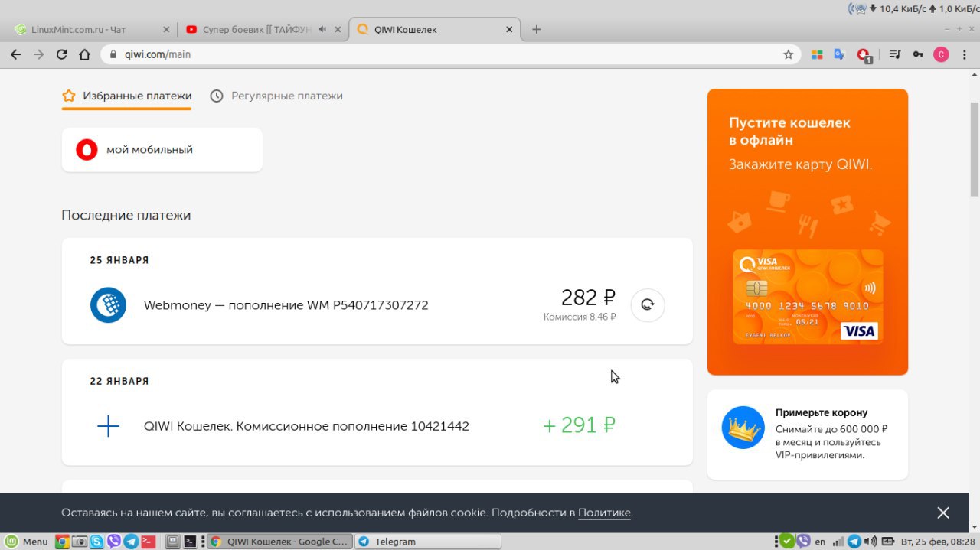The height and width of the screenshot is (550, 980).
Task: Click the 282 ₽ payment amount
Action: [x=588, y=297]
